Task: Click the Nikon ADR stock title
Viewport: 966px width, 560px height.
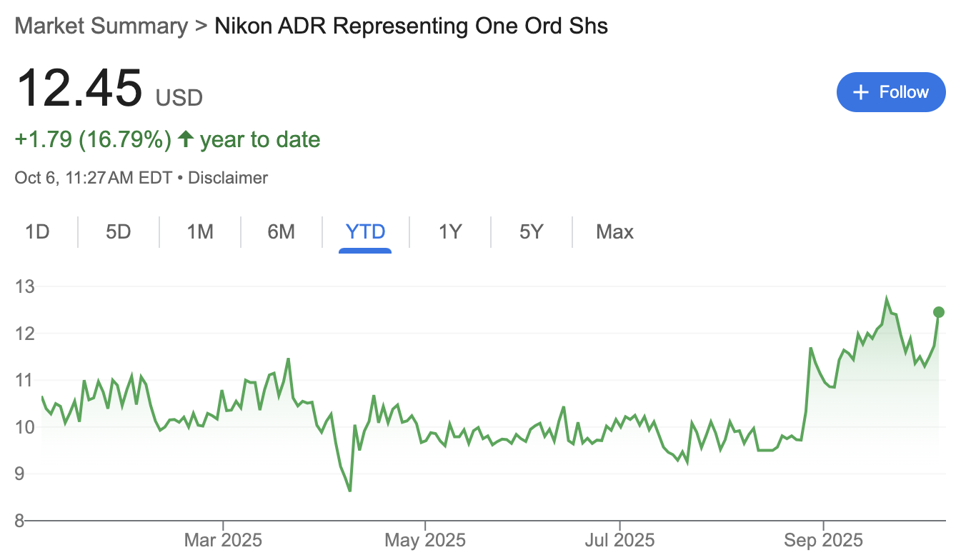Action: pyautogui.click(x=412, y=26)
